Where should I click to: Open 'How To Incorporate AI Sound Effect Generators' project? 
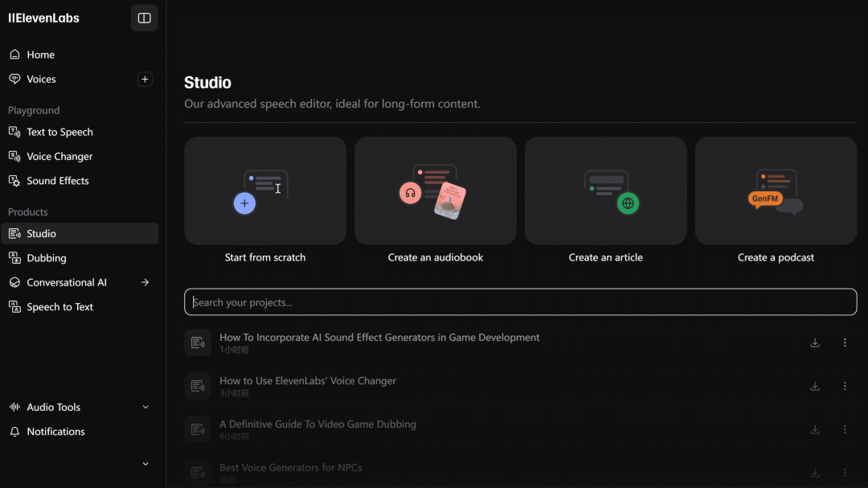[379, 338]
